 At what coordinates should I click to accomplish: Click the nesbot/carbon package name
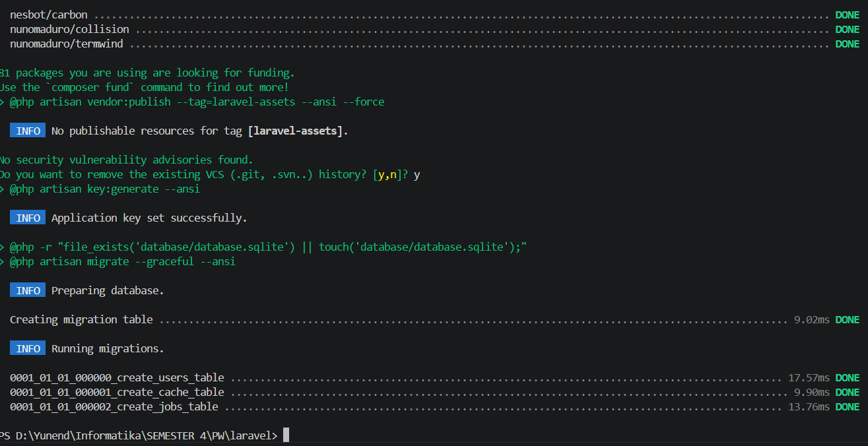point(49,15)
